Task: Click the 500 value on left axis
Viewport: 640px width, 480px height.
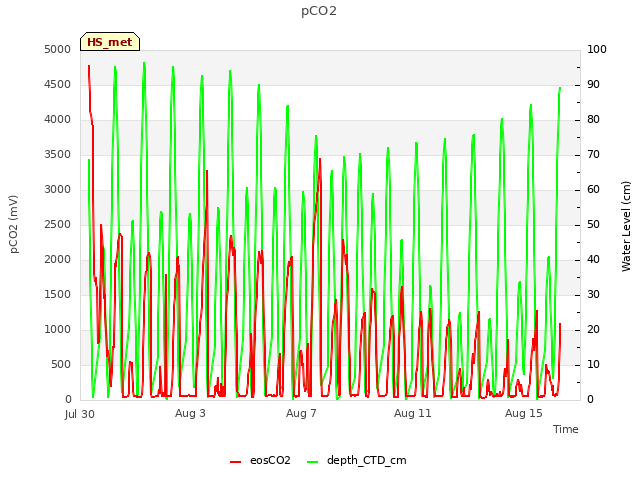Action: [61, 364]
